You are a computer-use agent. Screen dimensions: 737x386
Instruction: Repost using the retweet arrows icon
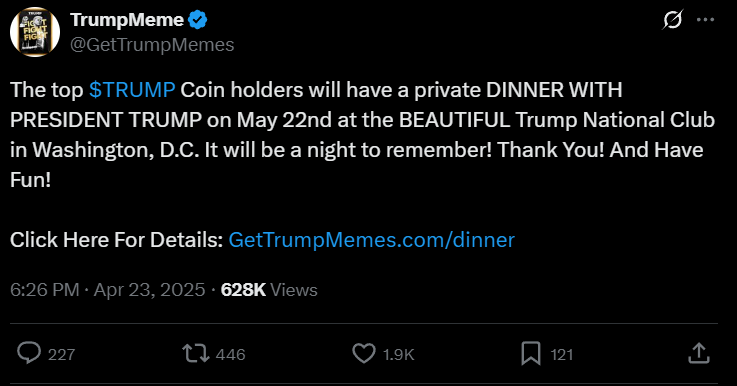tap(196, 354)
